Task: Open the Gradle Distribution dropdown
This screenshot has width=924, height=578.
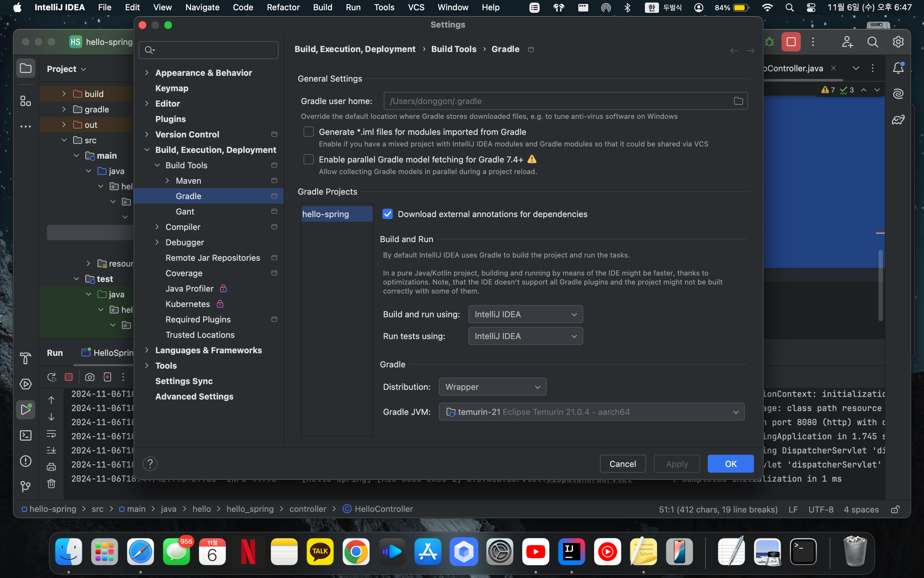Action: click(492, 387)
